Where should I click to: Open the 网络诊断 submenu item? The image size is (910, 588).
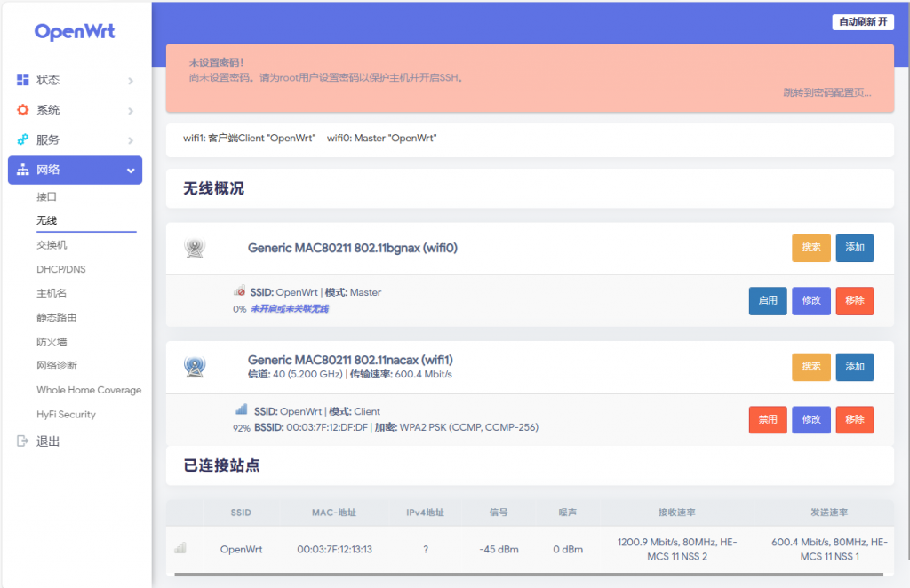coord(56,365)
